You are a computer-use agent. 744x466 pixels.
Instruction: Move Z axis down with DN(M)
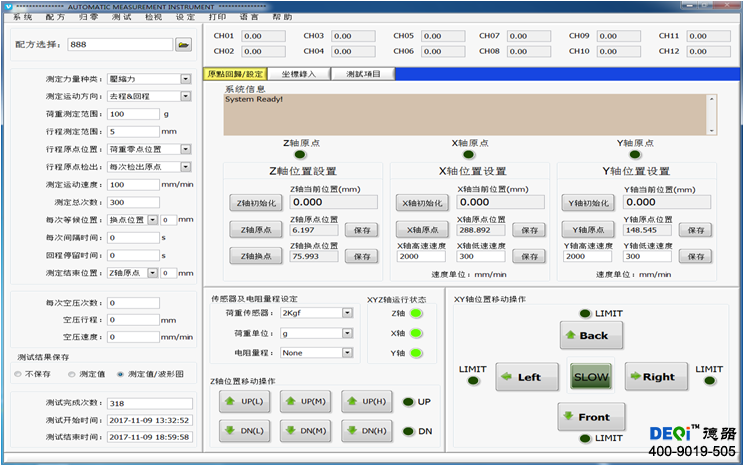(x=306, y=431)
